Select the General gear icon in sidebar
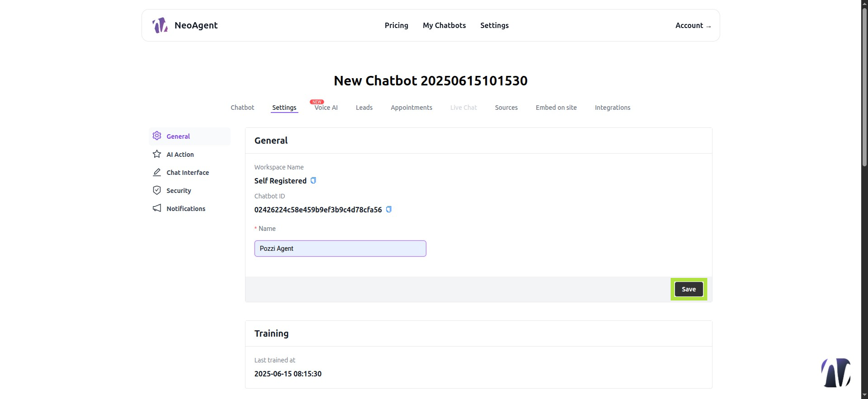This screenshot has width=868, height=399. click(x=157, y=136)
